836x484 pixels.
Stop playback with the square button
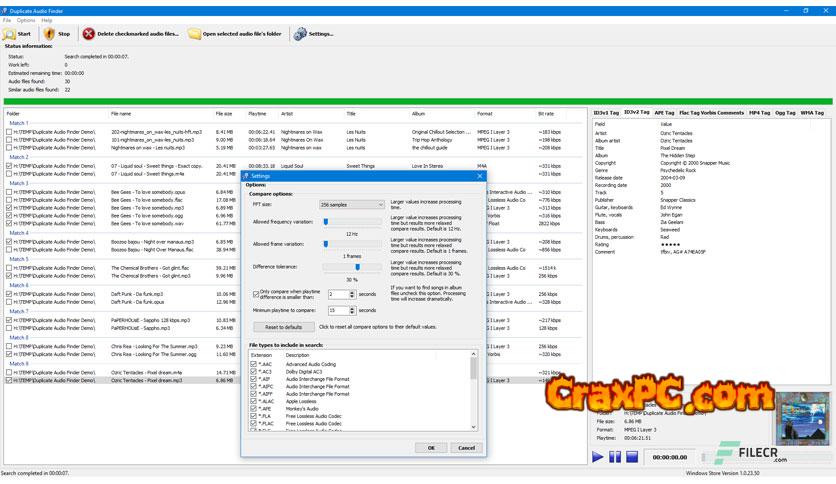click(x=631, y=457)
